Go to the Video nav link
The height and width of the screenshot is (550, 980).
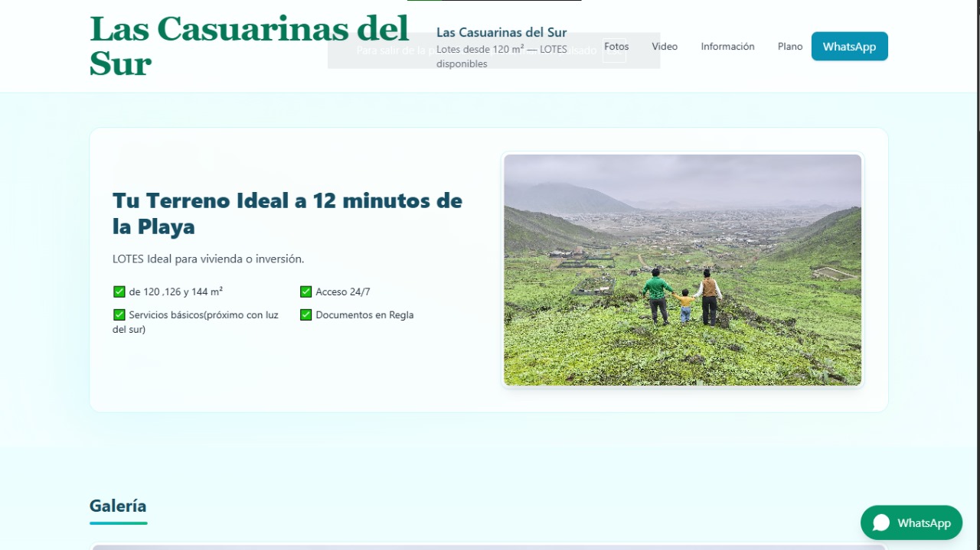pos(665,47)
